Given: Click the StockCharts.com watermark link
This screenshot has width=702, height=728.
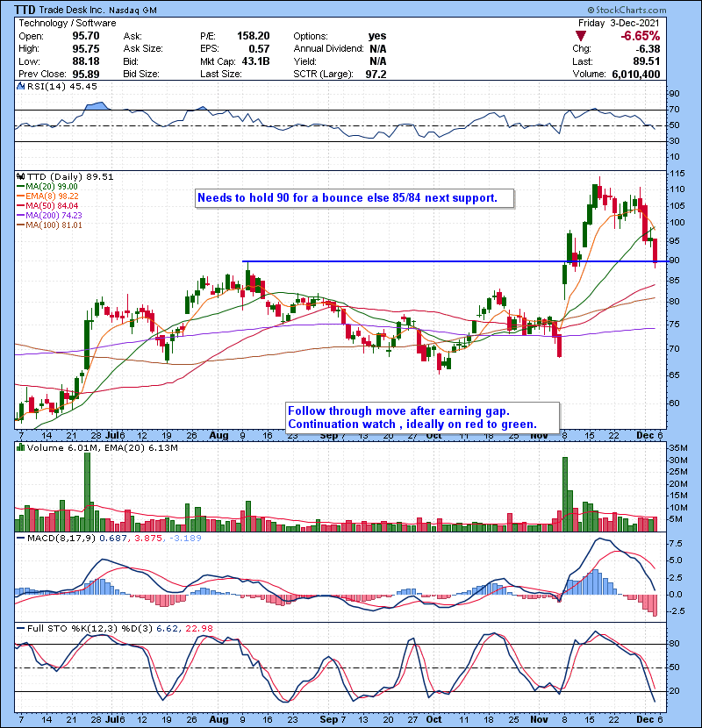Looking at the screenshot, I should 655,8.
